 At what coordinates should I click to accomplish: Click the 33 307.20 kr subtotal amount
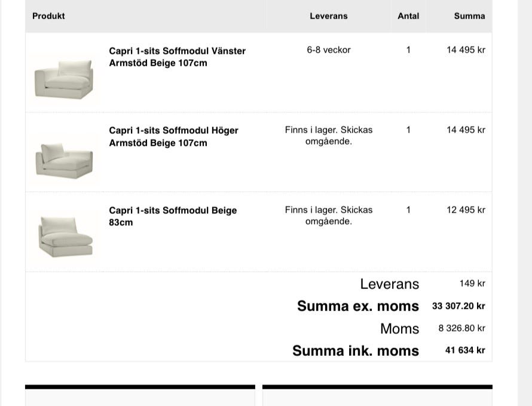coord(458,306)
